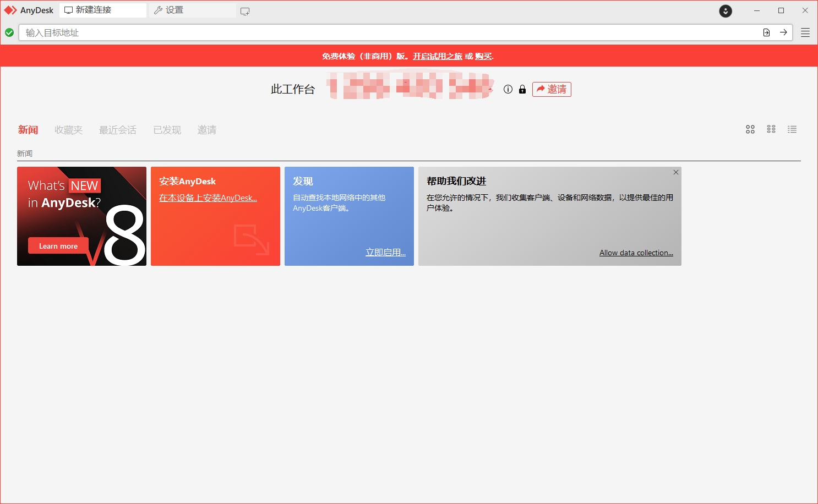This screenshot has height=504, width=818.
Task: Open the hamburger main menu
Action: tap(805, 32)
